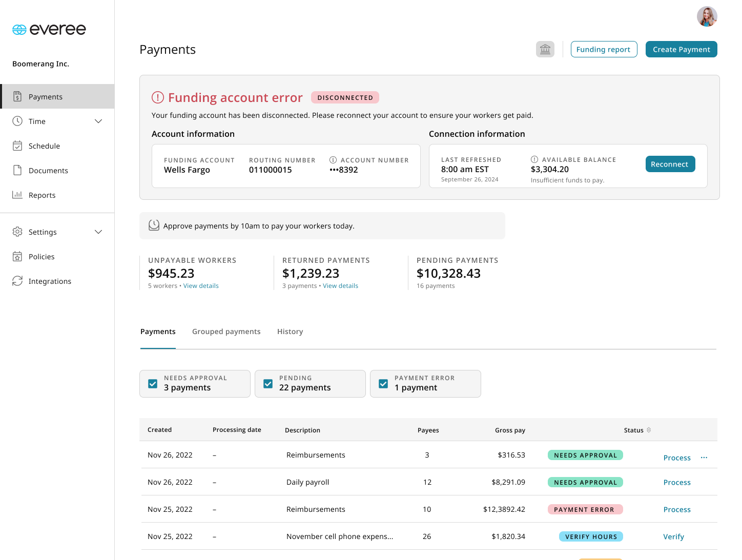Verify the November cell phone expenses row
The image size is (742, 560).
pyautogui.click(x=673, y=536)
